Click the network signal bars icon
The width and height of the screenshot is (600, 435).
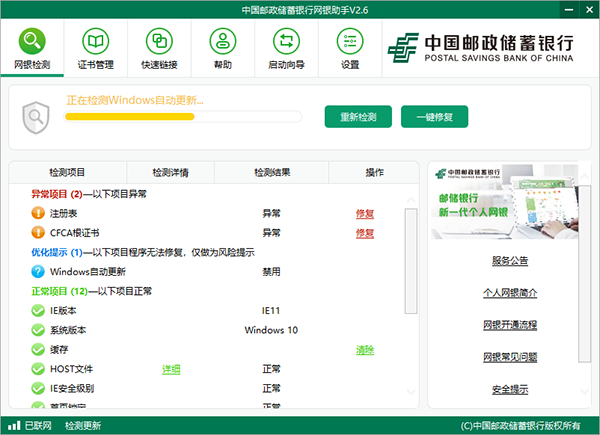14,425
